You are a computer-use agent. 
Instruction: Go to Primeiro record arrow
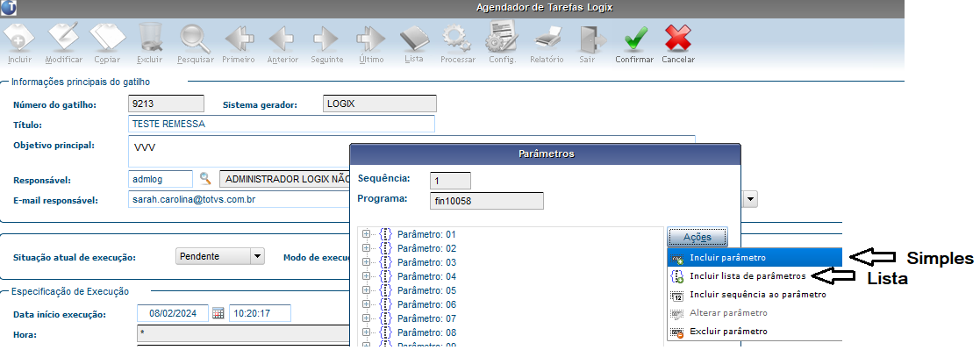tap(239, 39)
